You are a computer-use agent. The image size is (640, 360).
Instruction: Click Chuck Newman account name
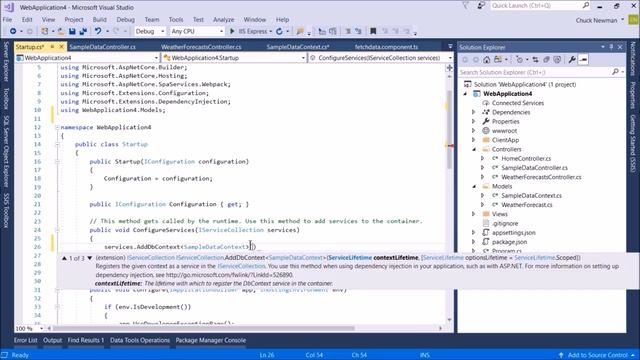pyautogui.click(x=596, y=20)
